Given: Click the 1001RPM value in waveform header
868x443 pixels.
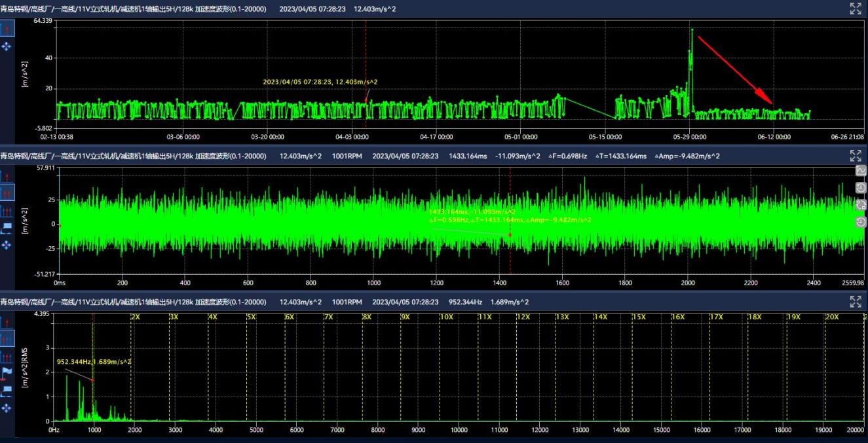Looking at the screenshot, I should [347, 156].
